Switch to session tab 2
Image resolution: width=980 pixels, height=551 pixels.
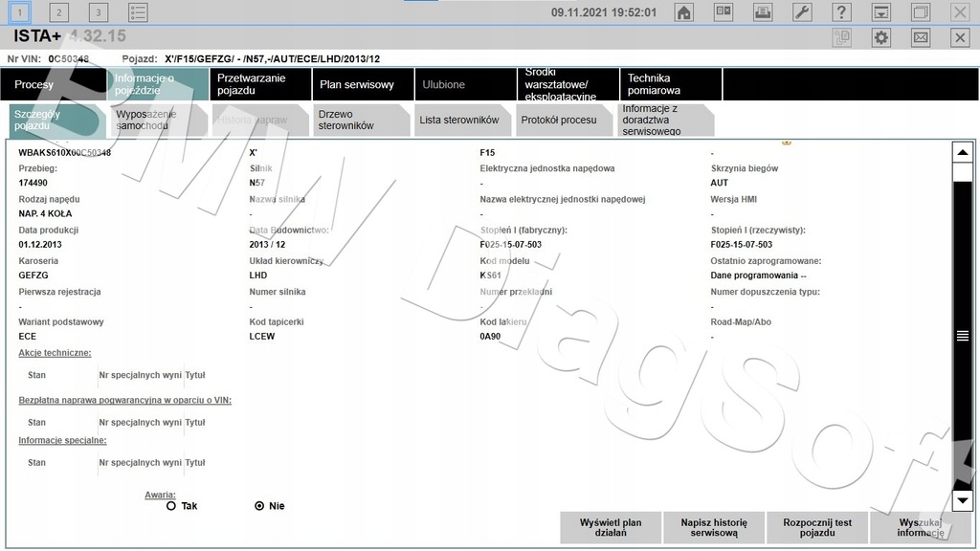[59, 11]
